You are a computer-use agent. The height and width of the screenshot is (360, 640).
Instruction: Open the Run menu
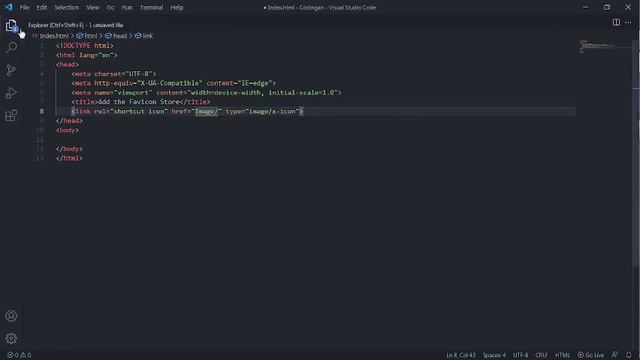pyautogui.click(x=127, y=7)
